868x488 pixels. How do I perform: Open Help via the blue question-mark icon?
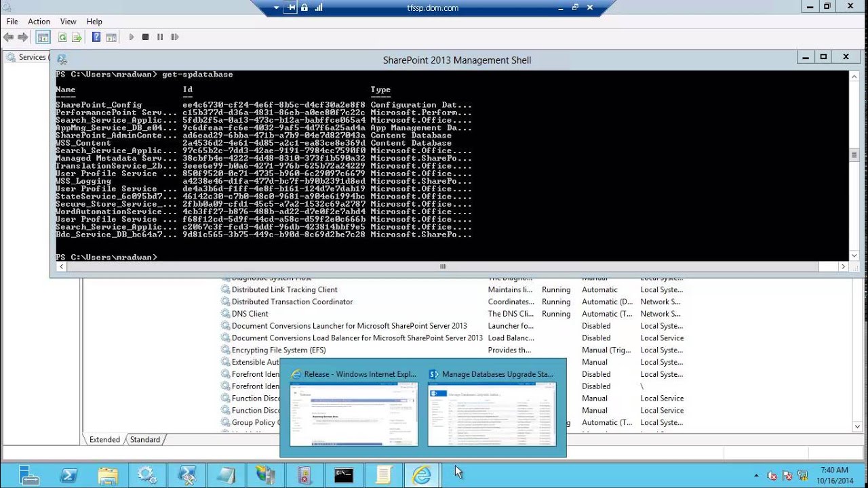[96, 37]
